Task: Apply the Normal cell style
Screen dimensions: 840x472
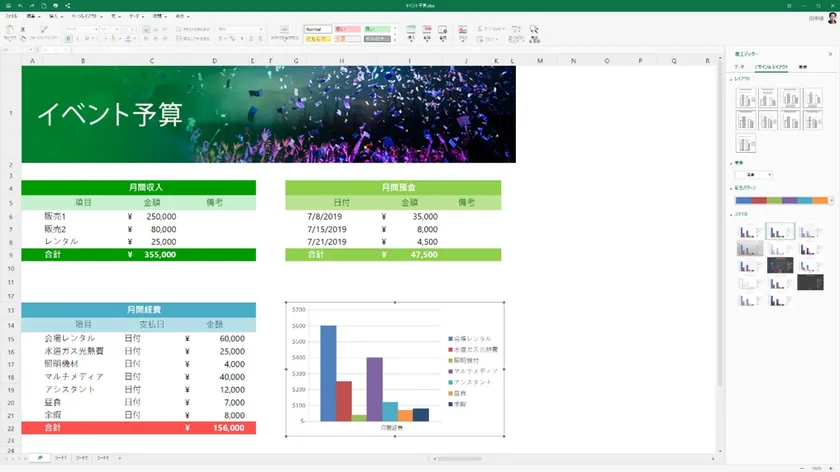Action: [318, 29]
